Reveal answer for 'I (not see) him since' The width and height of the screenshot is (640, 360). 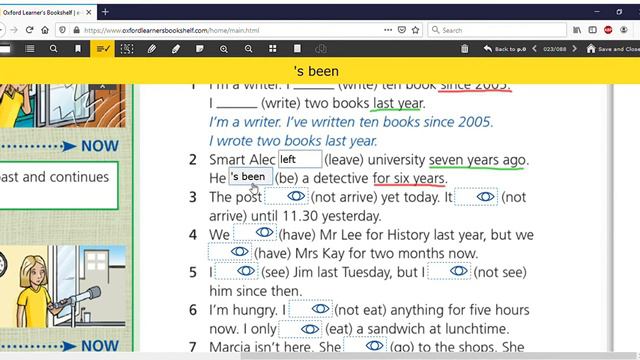(x=449, y=271)
